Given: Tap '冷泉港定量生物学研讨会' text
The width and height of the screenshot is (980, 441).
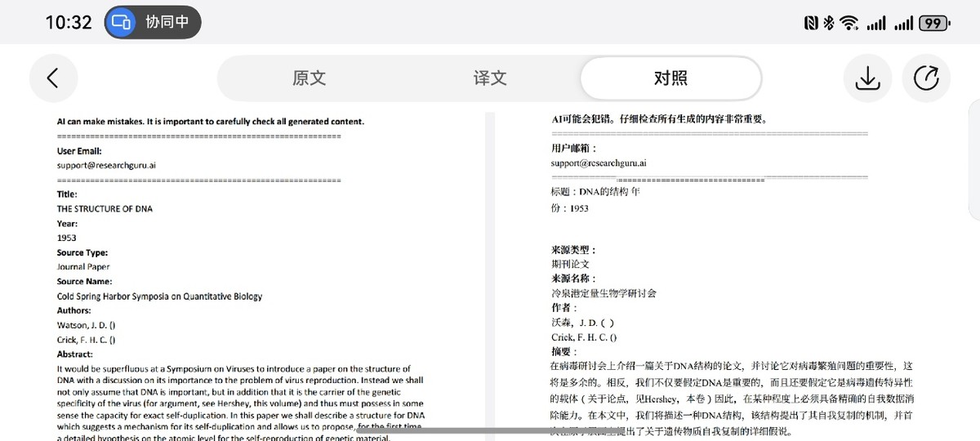Looking at the screenshot, I should tap(604, 292).
